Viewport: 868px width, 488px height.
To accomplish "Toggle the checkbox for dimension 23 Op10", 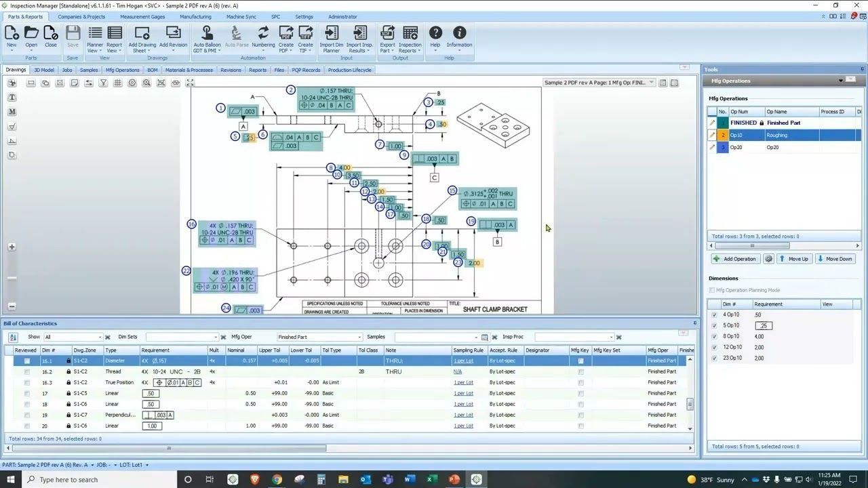I will 714,358.
